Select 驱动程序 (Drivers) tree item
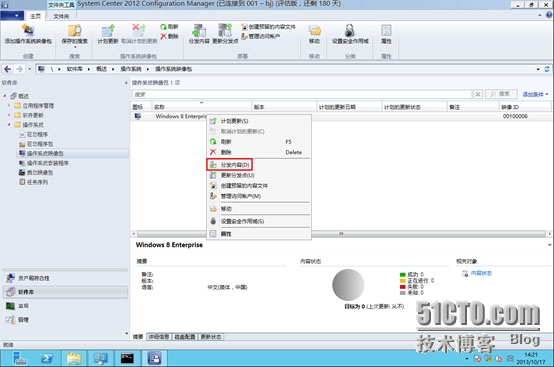 (34, 134)
